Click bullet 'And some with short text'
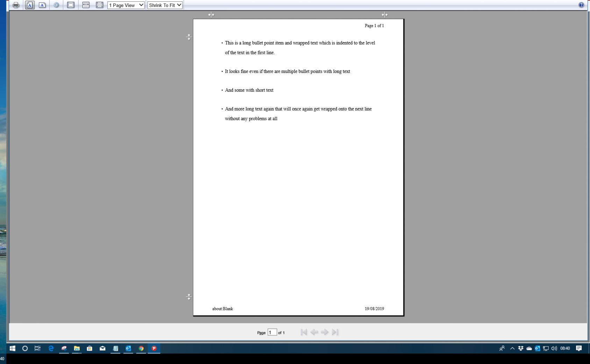Screen dimensions: 590x364 pos(249,90)
